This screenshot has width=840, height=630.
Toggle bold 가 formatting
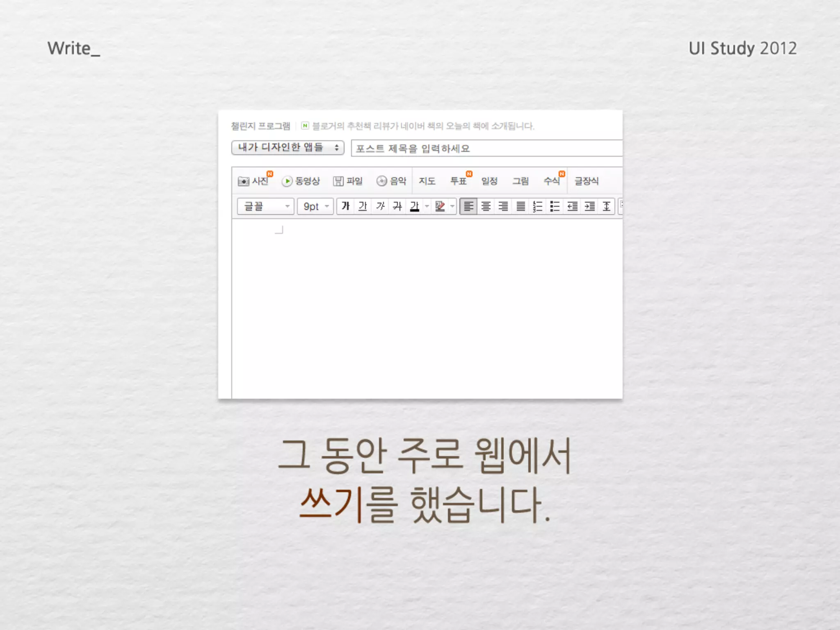tap(345, 206)
